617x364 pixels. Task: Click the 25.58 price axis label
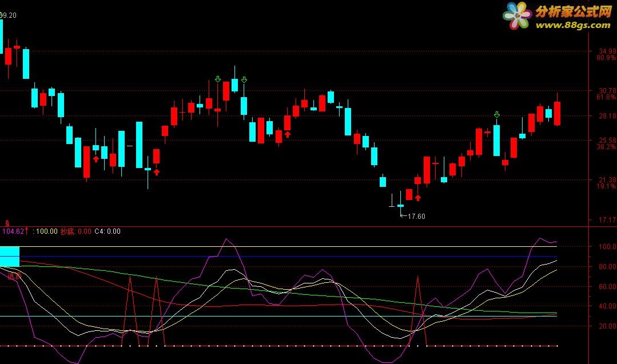(607, 141)
